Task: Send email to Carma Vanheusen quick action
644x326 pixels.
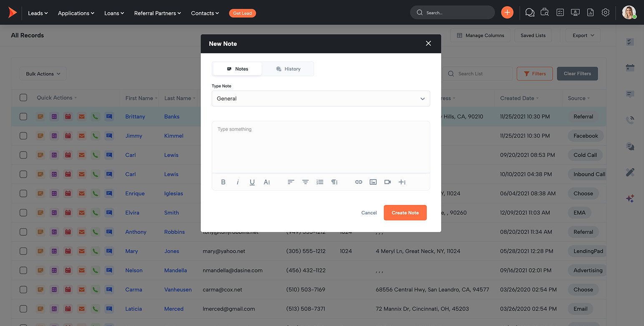Action: pyautogui.click(x=82, y=290)
